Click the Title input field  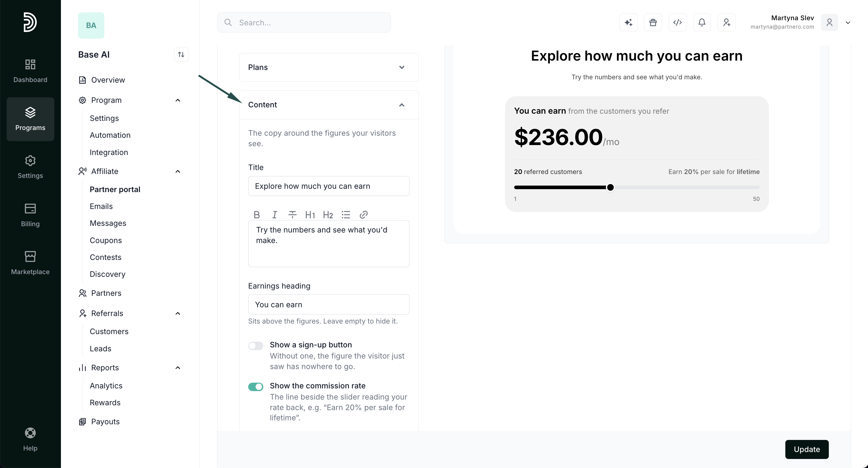pyautogui.click(x=328, y=186)
